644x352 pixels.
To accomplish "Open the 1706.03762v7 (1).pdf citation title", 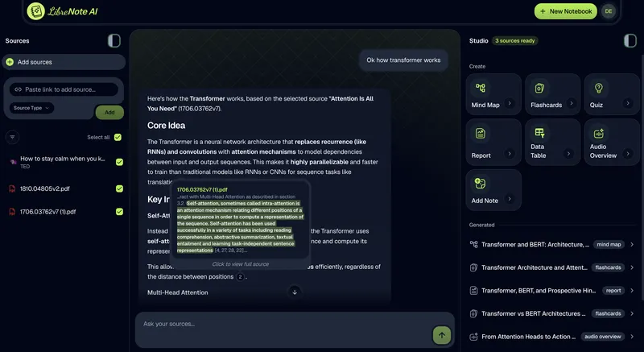I will pyautogui.click(x=202, y=190).
